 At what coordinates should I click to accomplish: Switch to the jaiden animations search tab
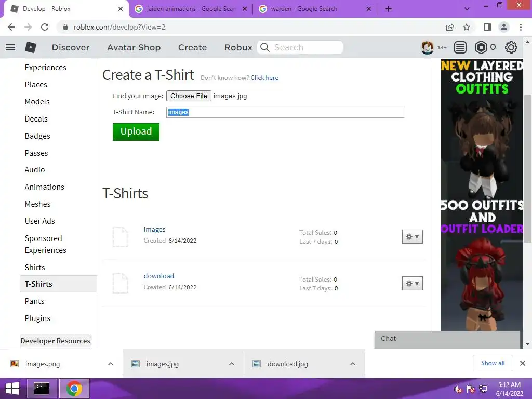(191, 9)
